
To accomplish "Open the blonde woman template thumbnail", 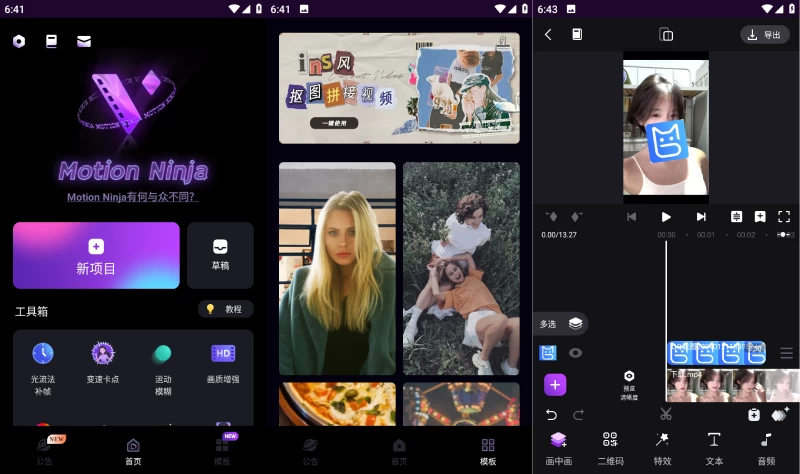I will pyautogui.click(x=337, y=268).
